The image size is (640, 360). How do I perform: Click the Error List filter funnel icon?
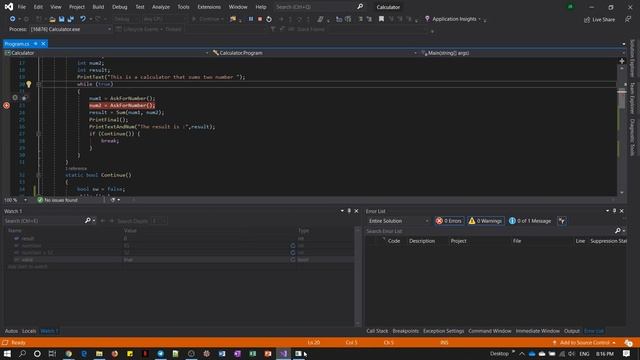point(562,221)
